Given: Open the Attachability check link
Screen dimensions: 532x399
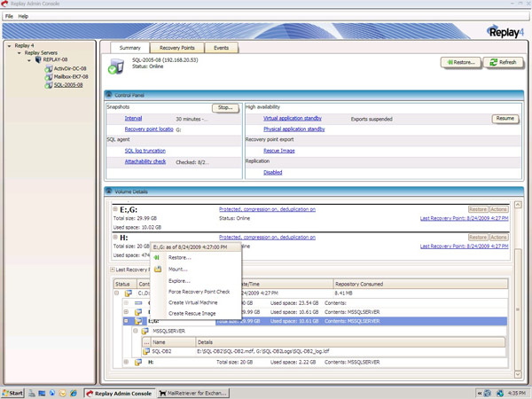Looking at the screenshot, I should tap(145, 161).
